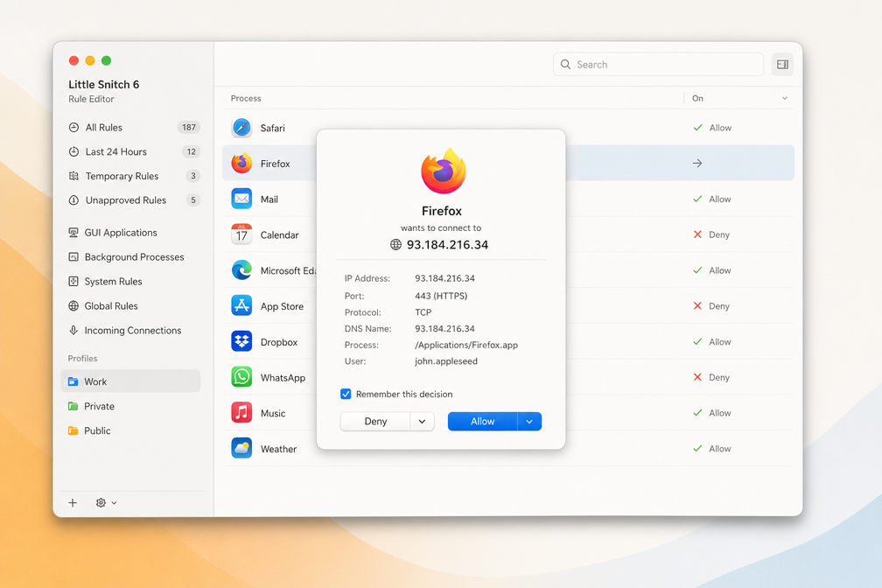Click the Music app icon

coord(241,413)
